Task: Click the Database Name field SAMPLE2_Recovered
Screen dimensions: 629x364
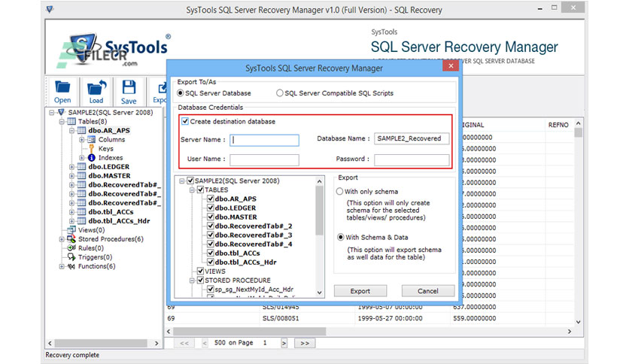Action: 412,138
